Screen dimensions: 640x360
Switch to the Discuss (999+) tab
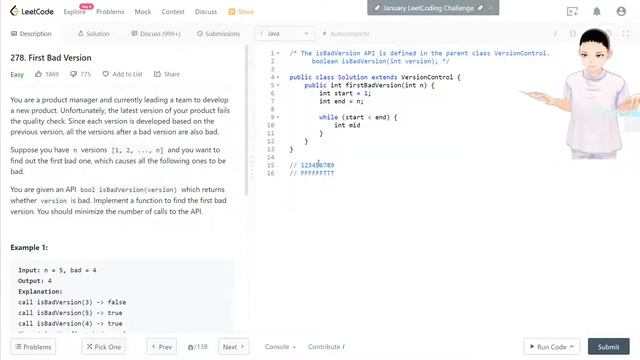click(x=156, y=33)
